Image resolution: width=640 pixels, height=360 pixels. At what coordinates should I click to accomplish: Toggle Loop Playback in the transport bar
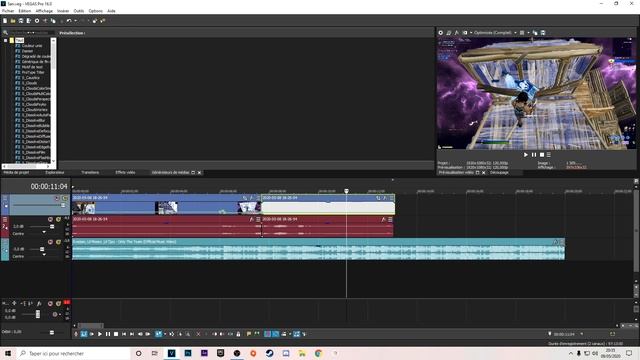click(84, 334)
